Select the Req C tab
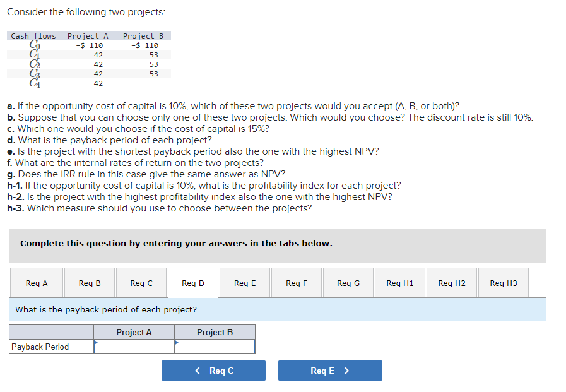566x392 pixels. point(141,282)
